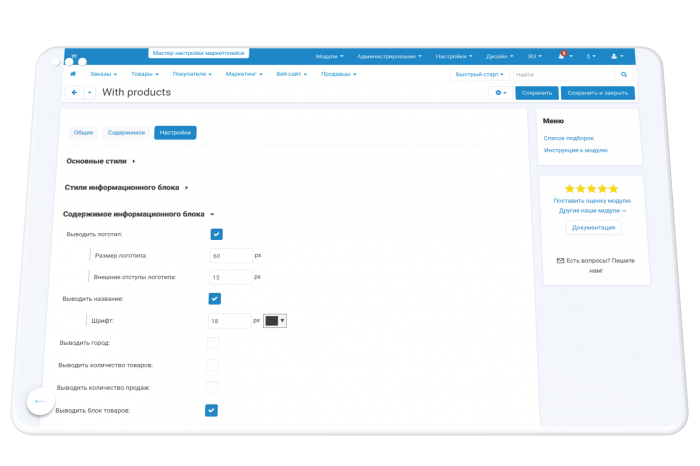Open the Модули menu
Screen dimensions: 700x466
coord(329,56)
